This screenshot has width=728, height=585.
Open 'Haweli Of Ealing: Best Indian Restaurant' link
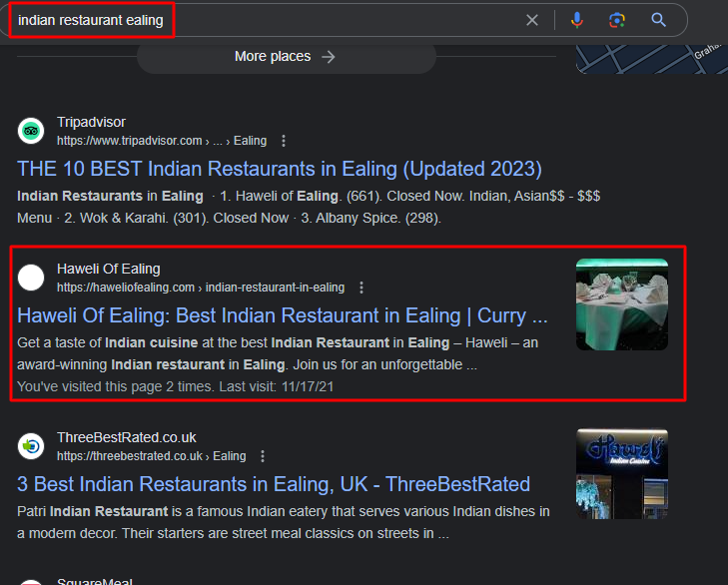[x=283, y=315]
